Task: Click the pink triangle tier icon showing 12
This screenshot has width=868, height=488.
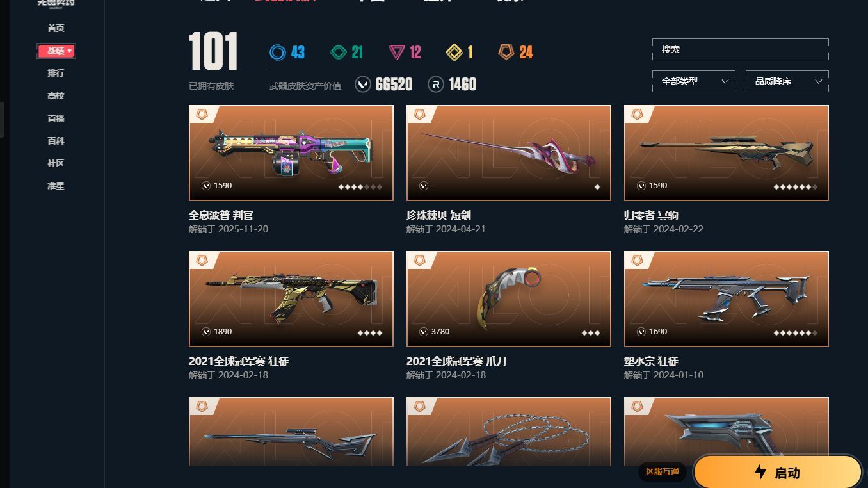Action: point(397,53)
